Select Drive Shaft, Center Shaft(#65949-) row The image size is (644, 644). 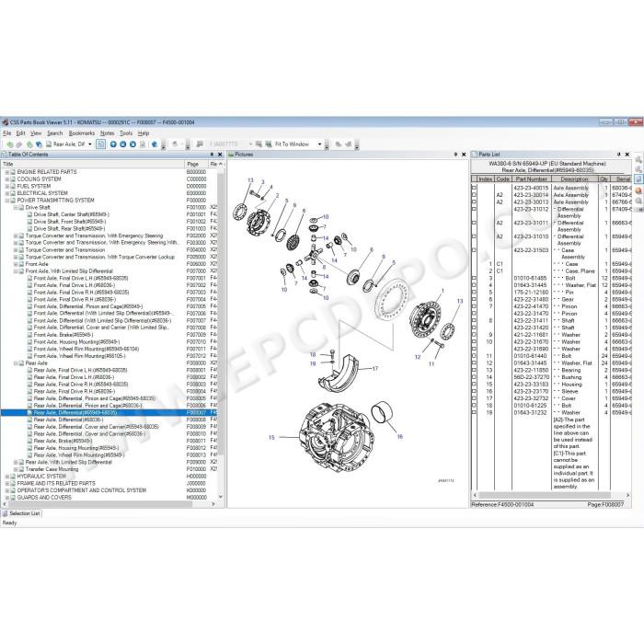72,214
